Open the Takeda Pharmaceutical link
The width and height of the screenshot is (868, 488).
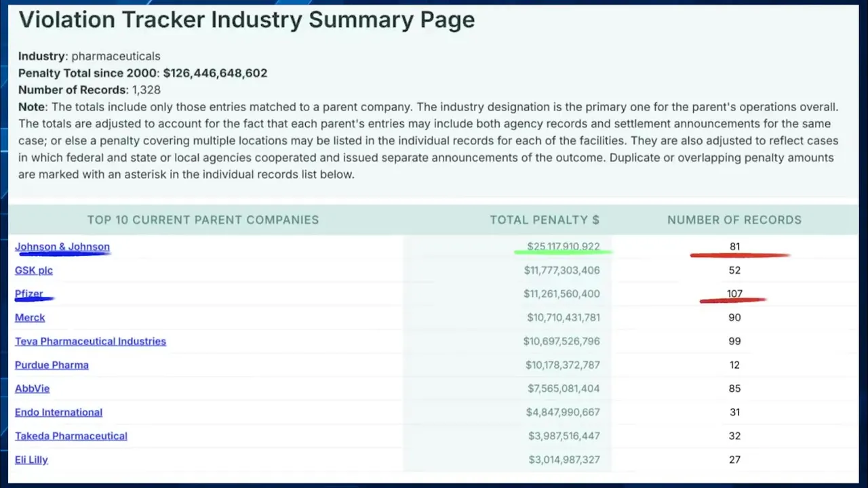[71, 436]
